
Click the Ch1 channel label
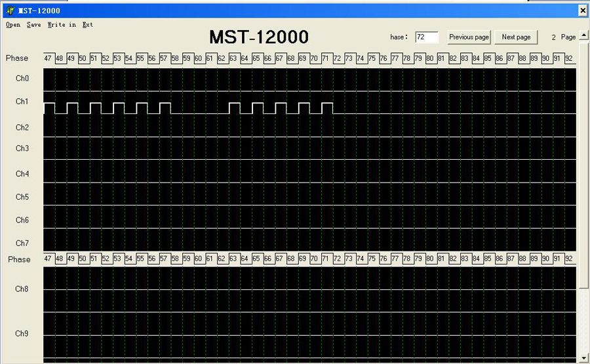coord(22,101)
